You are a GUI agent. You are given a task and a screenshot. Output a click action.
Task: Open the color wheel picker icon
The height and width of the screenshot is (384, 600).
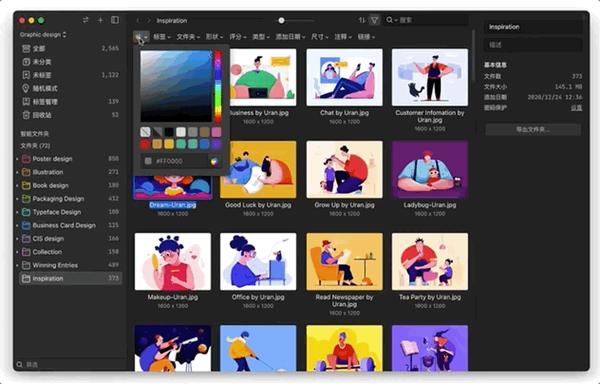point(214,161)
